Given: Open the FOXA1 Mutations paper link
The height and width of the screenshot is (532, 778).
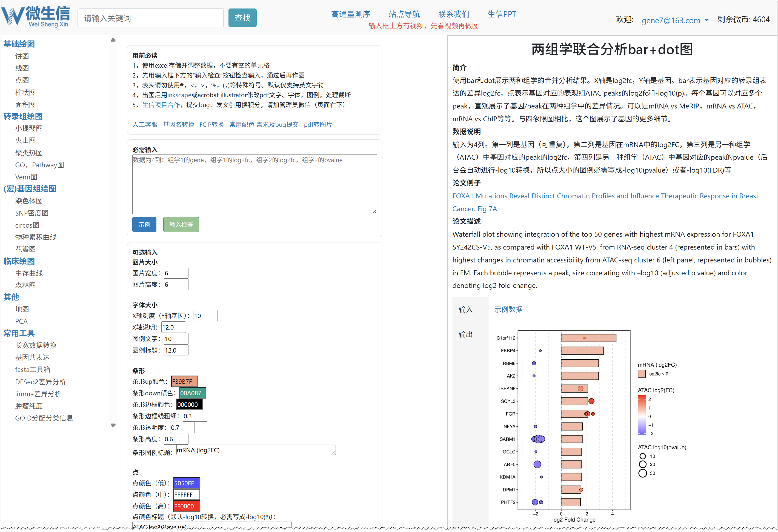Looking at the screenshot, I should (605, 196).
